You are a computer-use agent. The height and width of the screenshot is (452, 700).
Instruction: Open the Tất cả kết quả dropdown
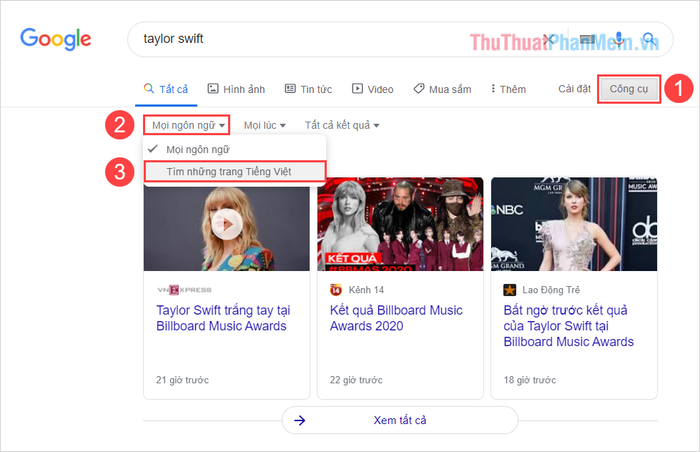342,125
